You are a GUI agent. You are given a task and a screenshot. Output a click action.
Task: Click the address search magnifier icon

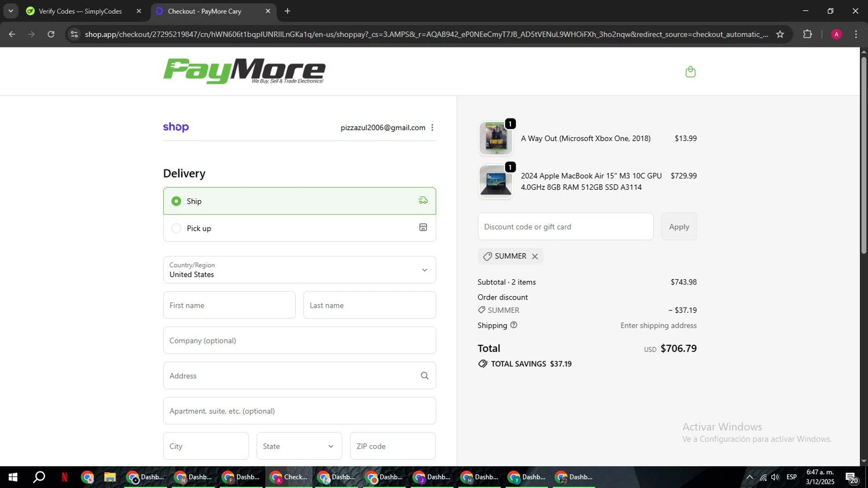[x=424, y=376]
